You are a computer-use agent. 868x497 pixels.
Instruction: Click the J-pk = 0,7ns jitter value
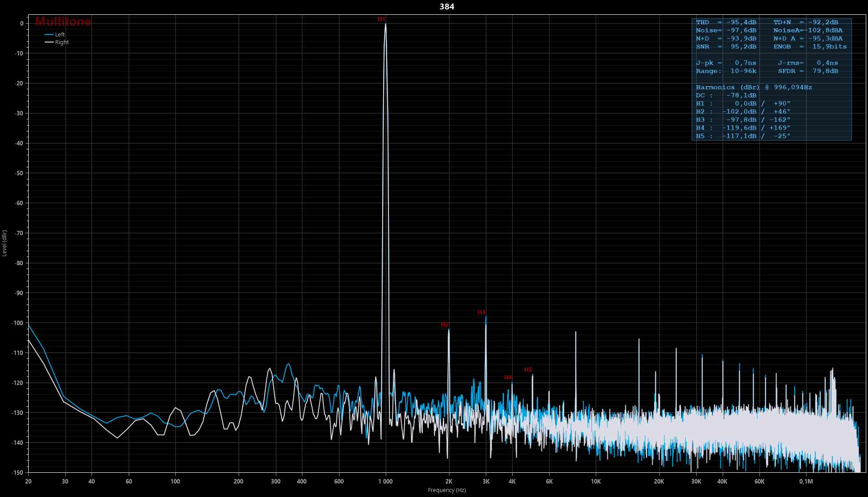click(726, 63)
